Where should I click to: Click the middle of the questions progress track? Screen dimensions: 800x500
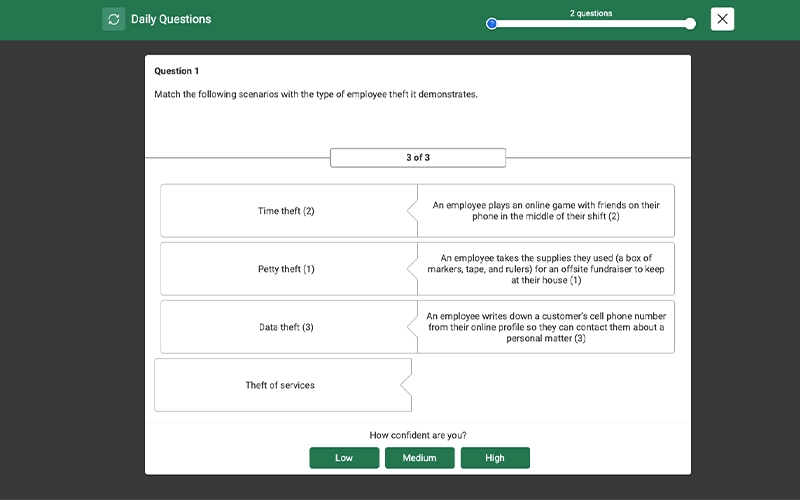tap(590, 24)
